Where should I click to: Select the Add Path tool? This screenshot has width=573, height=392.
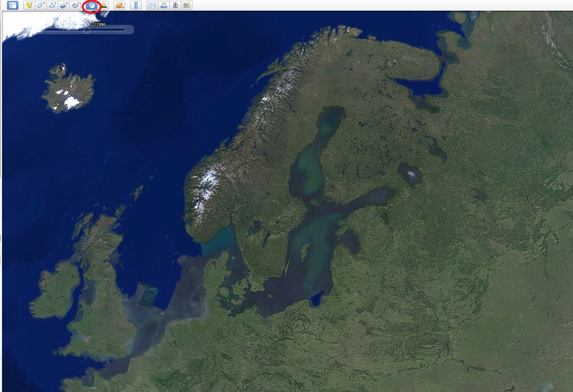click(52, 5)
